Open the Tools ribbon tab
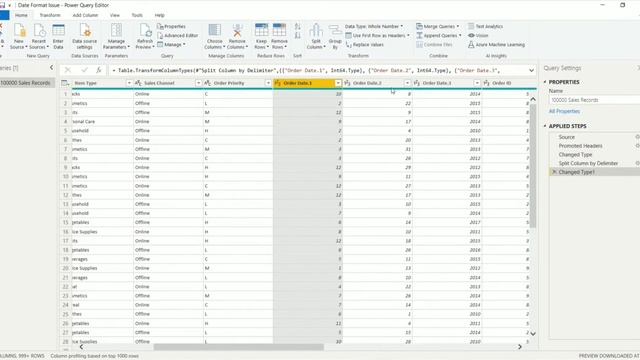 point(137,15)
